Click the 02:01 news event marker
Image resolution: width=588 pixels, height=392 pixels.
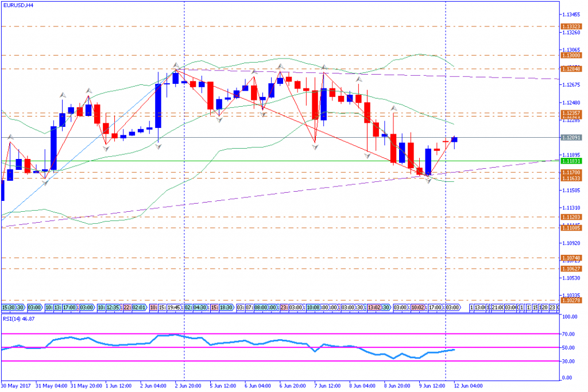pos(139,308)
